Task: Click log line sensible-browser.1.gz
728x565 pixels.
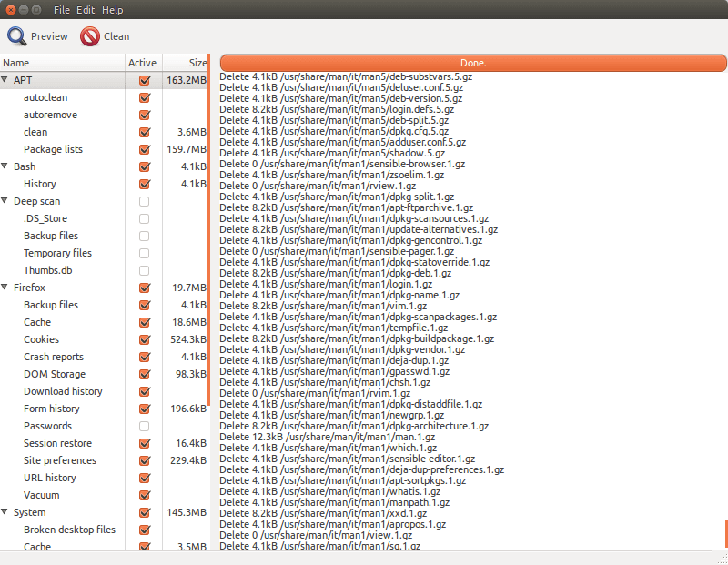Action: (342, 164)
